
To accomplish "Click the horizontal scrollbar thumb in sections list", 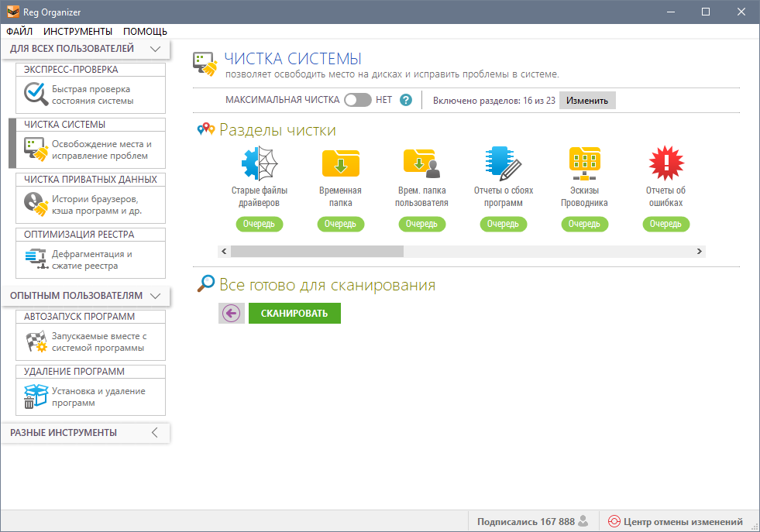I will click(x=317, y=251).
